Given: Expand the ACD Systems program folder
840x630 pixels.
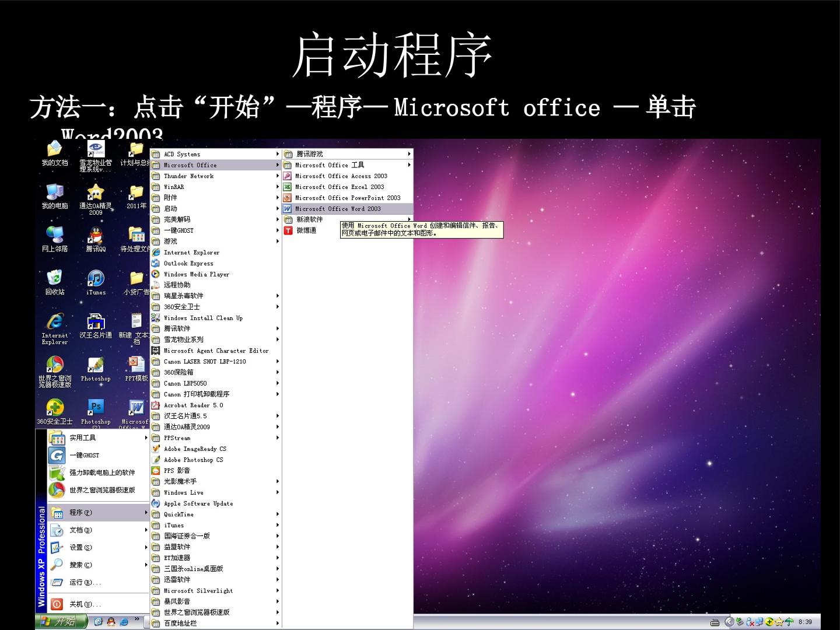Looking at the screenshot, I should [x=216, y=154].
